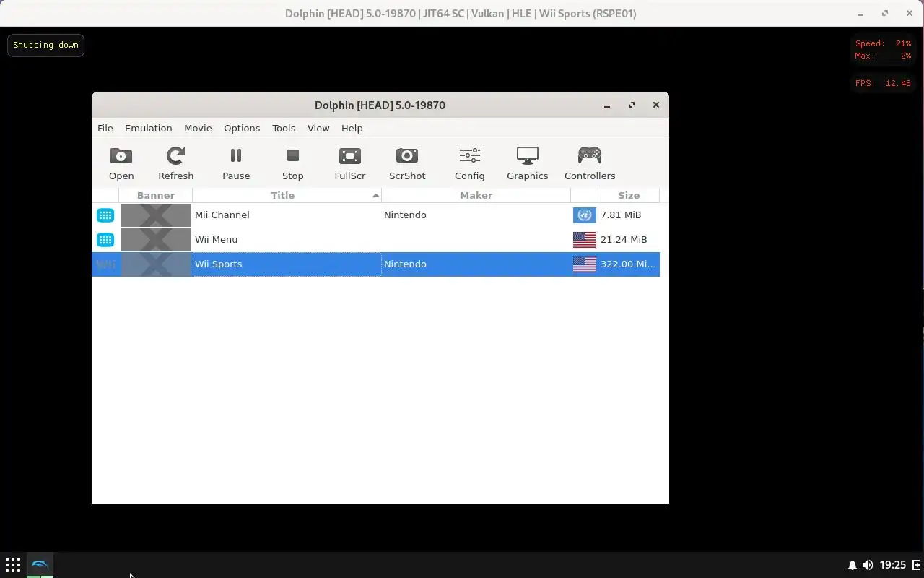Screen dimensions: 924x578
Task: Switch to fullscreen with FullScr
Action: (350, 163)
